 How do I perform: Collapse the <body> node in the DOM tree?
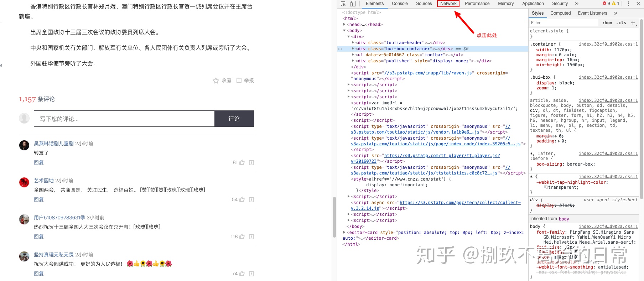(344, 31)
